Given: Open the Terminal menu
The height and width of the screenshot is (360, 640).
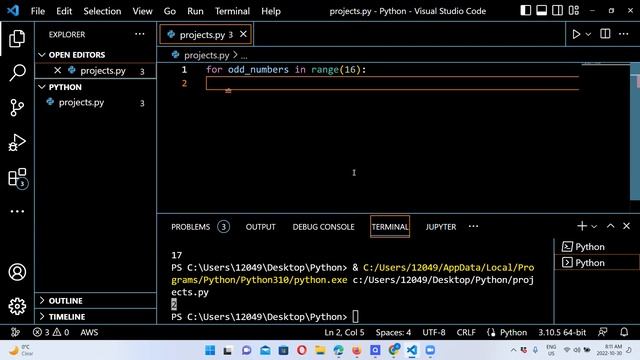Looking at the screenshot, I should click(232, 11).
